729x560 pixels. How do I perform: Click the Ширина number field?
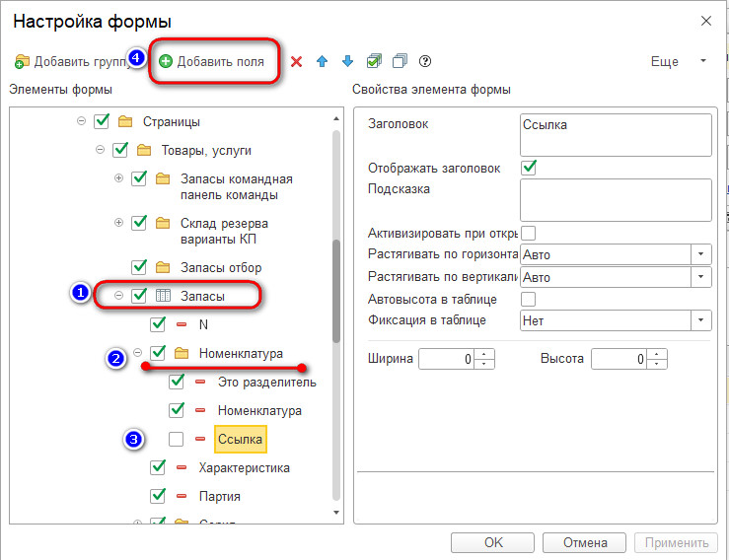[x=446, y=359]
